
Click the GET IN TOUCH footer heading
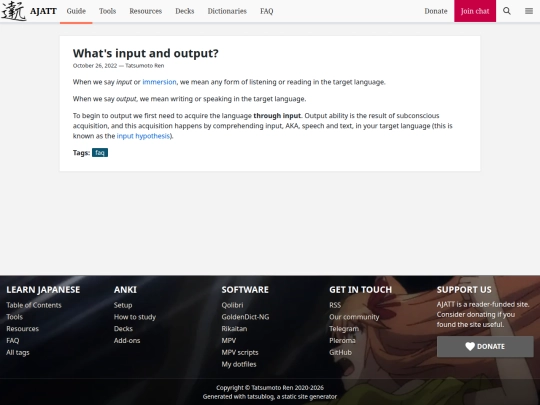(x=361, y=290)
